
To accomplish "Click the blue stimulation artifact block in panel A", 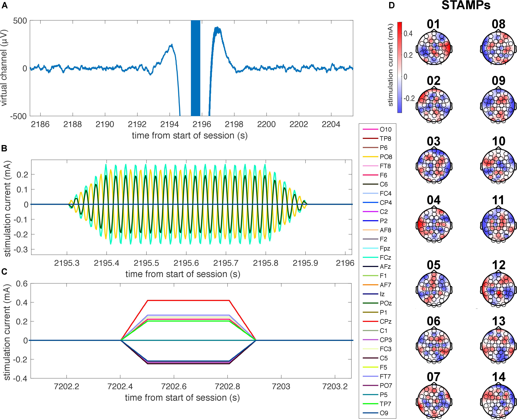I will [195, 68].
